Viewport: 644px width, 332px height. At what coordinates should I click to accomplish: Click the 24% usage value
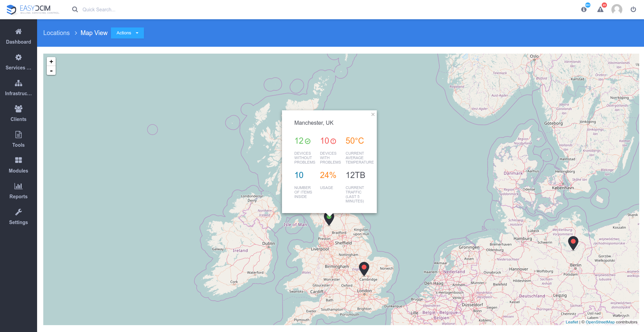328,175
